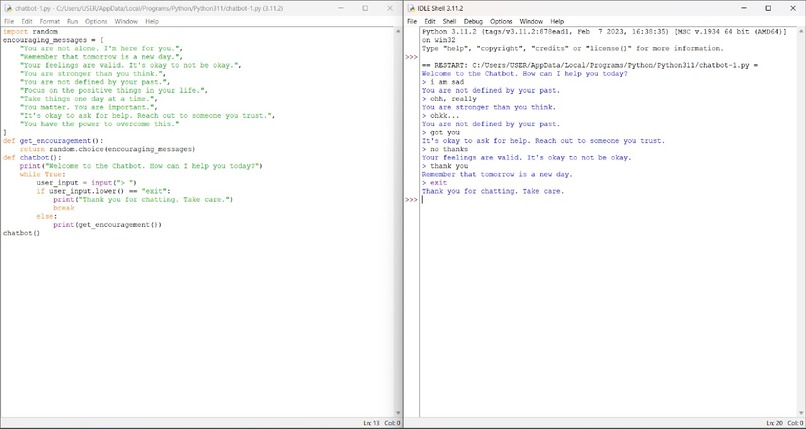
Task: Click the 'else:' line in the editor
Action: (x=47, y=216)
